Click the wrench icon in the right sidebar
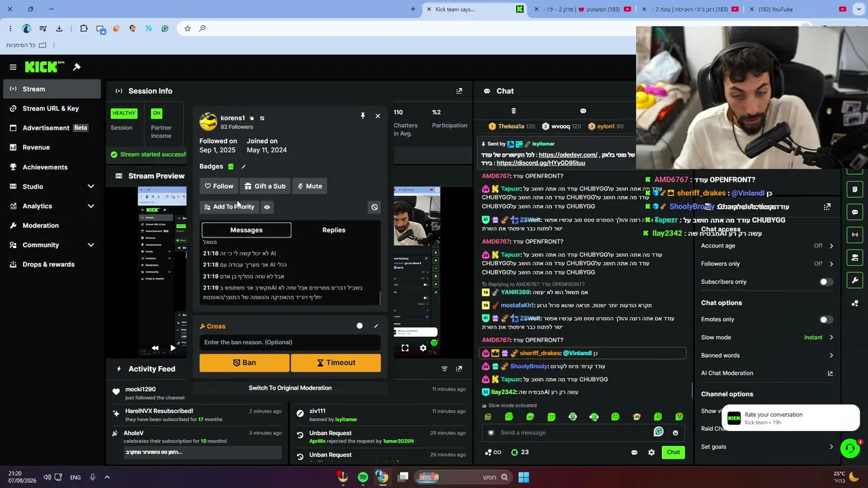 pos(855,280)
